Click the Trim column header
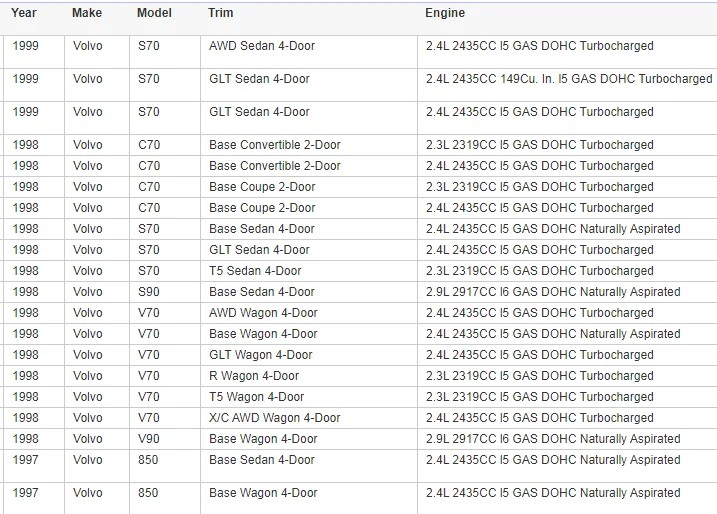The width and height of the screenshot is (717, 514). click(220, 13)
